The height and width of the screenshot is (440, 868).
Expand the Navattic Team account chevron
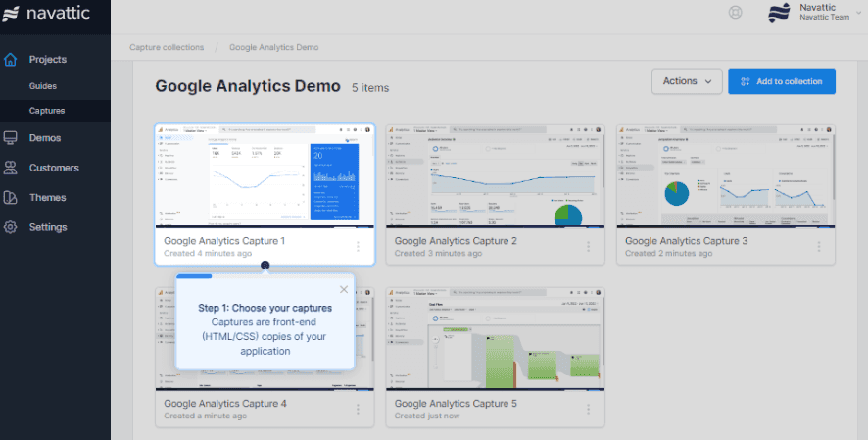click(859, 12)
